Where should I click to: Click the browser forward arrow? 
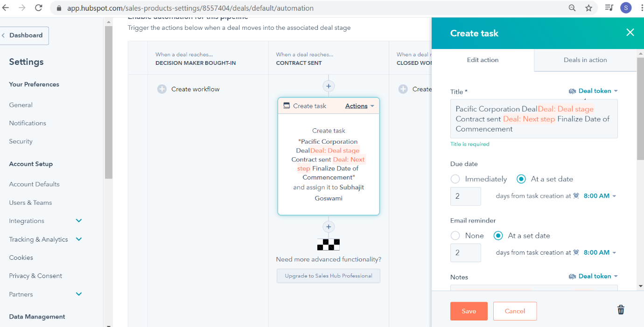[22, 8]
